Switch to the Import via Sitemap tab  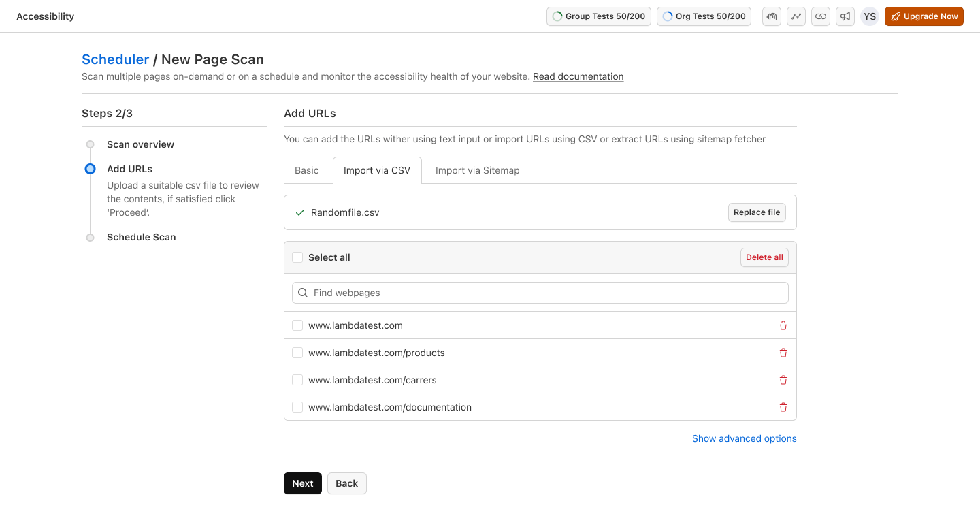(x=477, y=170)
